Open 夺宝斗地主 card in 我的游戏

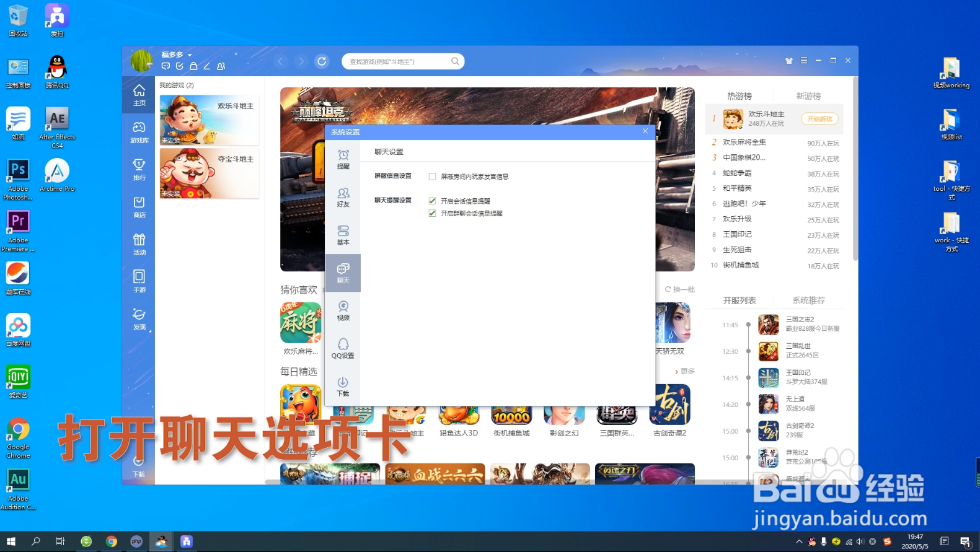pyautogui.click(x=209, y=173)
